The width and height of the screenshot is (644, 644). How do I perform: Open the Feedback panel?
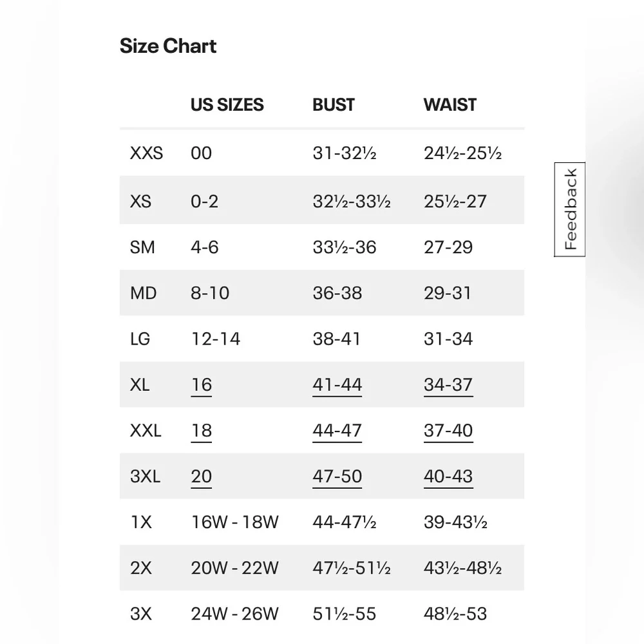(569, 209)
